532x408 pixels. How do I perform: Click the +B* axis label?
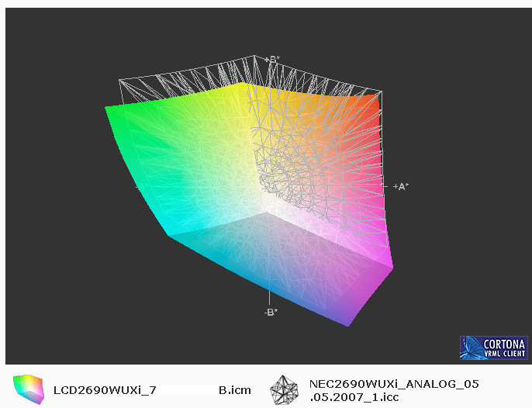(x=271, y=60)
